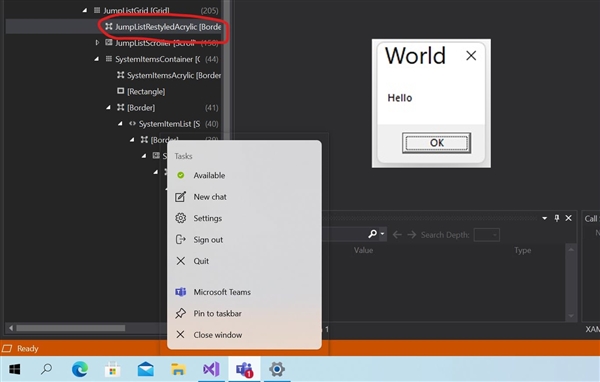The width and height of the screenshot is (600, 382).
Task: Collapse the SystemItemList node
Action: (x=120, y=124)
